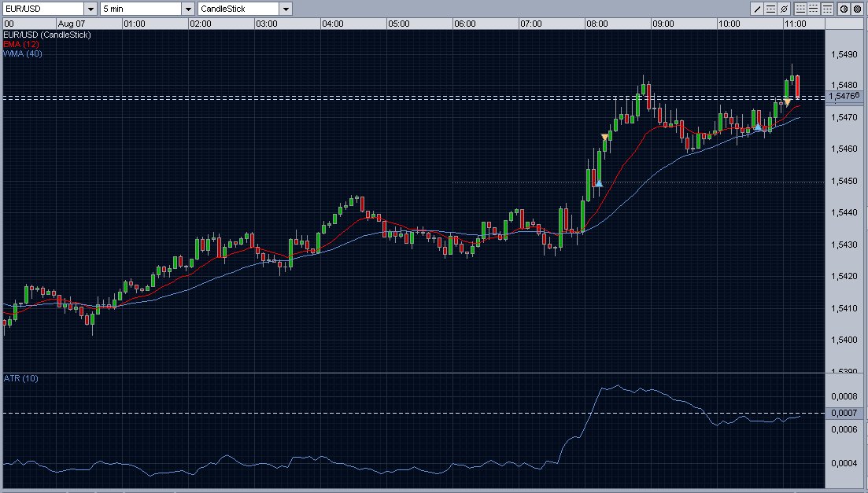868x493 pixels.
Task: Click the line icon with solid top line
Action: pyautogui.click(x=826, y=9)
